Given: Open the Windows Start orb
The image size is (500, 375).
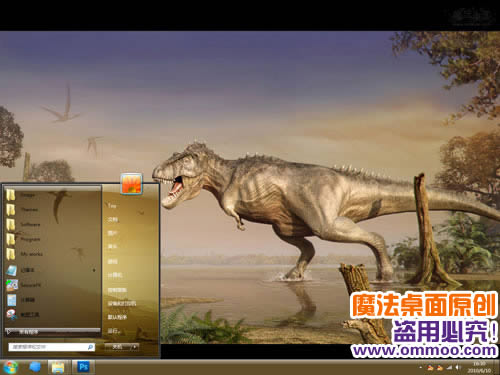Looking at the screenshot, I should coord(10,367).
